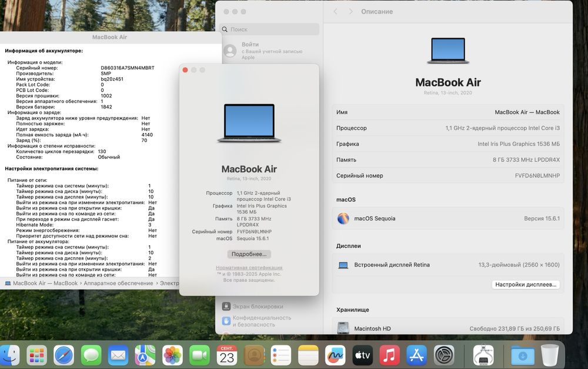Close the About This Mac window
The image size is (588, 369).
(185, 70)
